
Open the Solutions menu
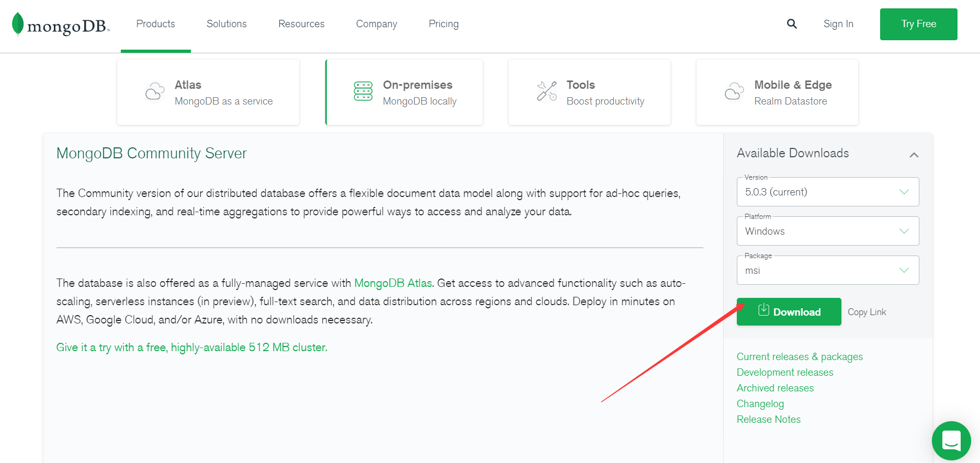click(226, 24)
